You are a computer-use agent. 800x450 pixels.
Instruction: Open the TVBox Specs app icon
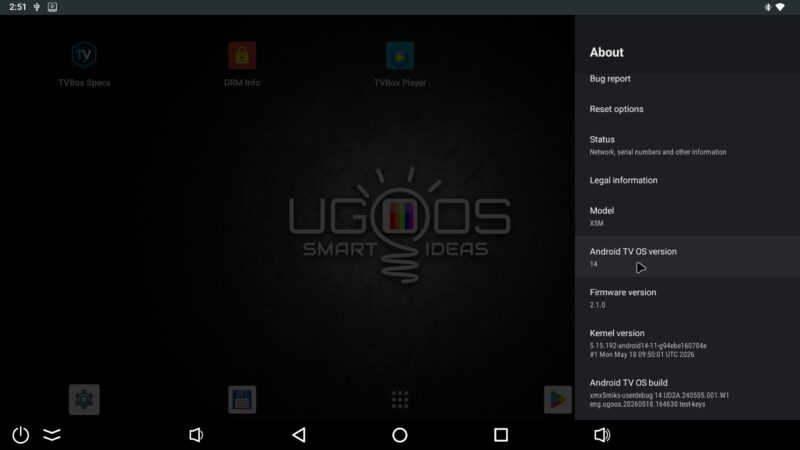pyautogui.click(x=84, y=55)
